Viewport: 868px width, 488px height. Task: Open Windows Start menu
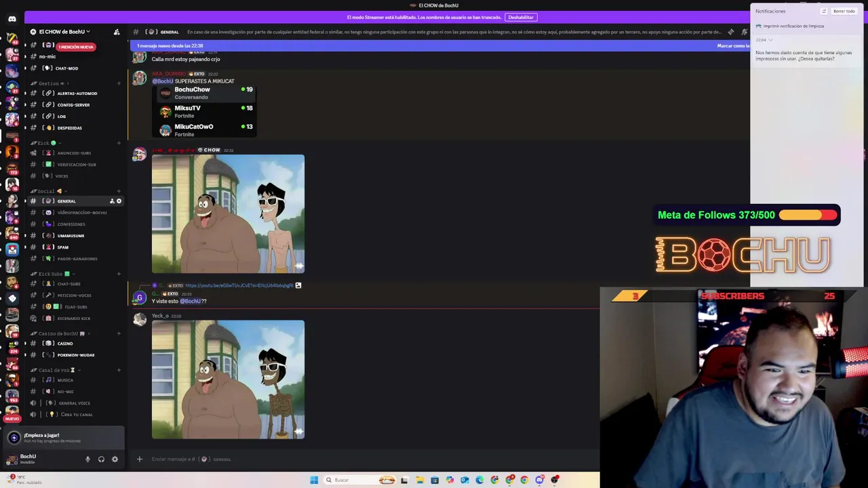[x=314, y=480]
